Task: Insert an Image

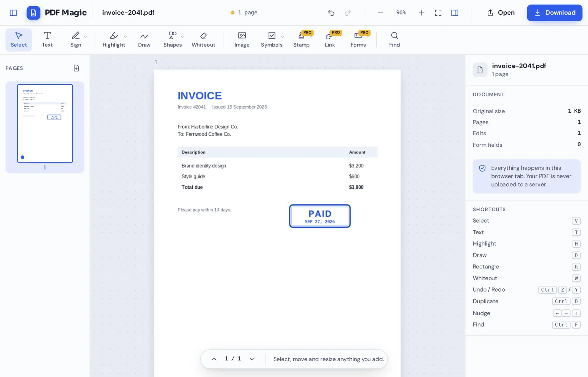Action: (x=242, y=40)
